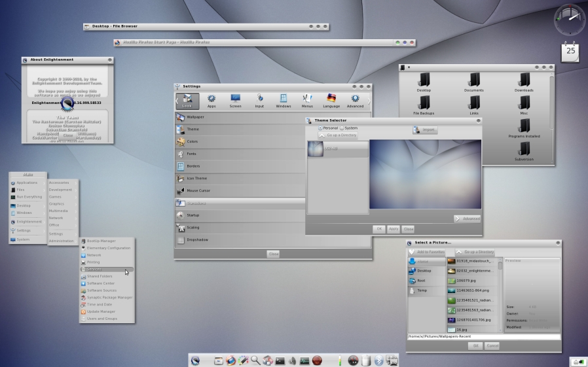Image resolution: width=588 pixels, height=367 pixels.
Task: Expand the Files submenu in Main menu
Action: [28, 190]
